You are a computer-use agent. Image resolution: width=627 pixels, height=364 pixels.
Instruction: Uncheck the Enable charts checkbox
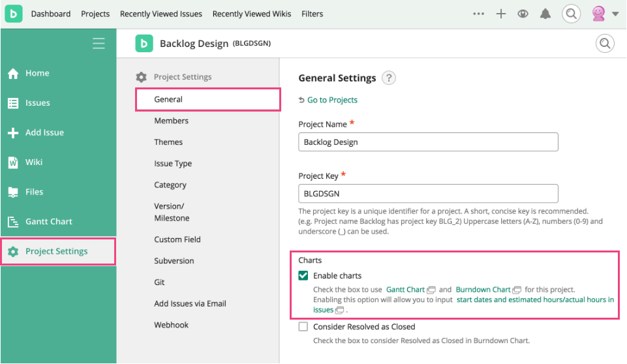tap(303, 275)
